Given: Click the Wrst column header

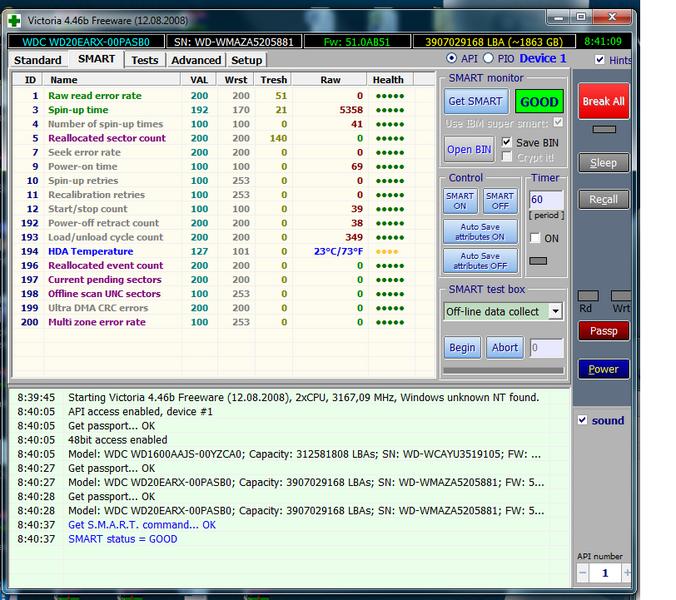Looking at the screenshot, I should click(236, 80).
